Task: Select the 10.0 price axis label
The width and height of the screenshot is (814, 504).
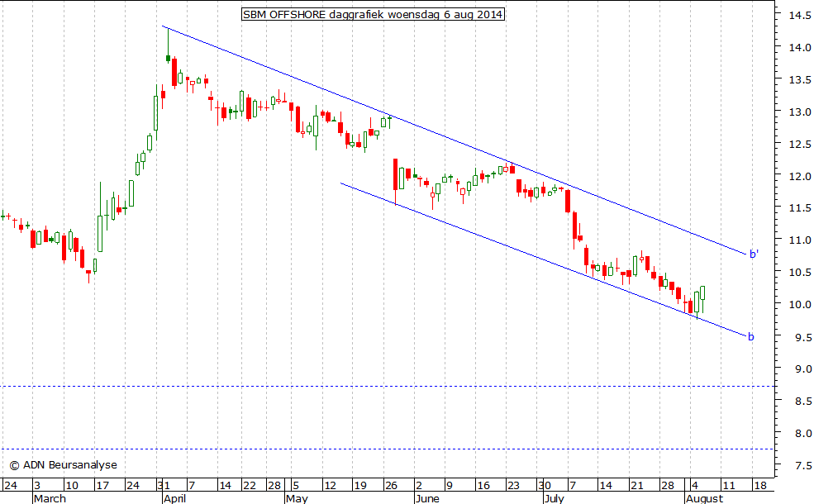Action: click(799, 304)
